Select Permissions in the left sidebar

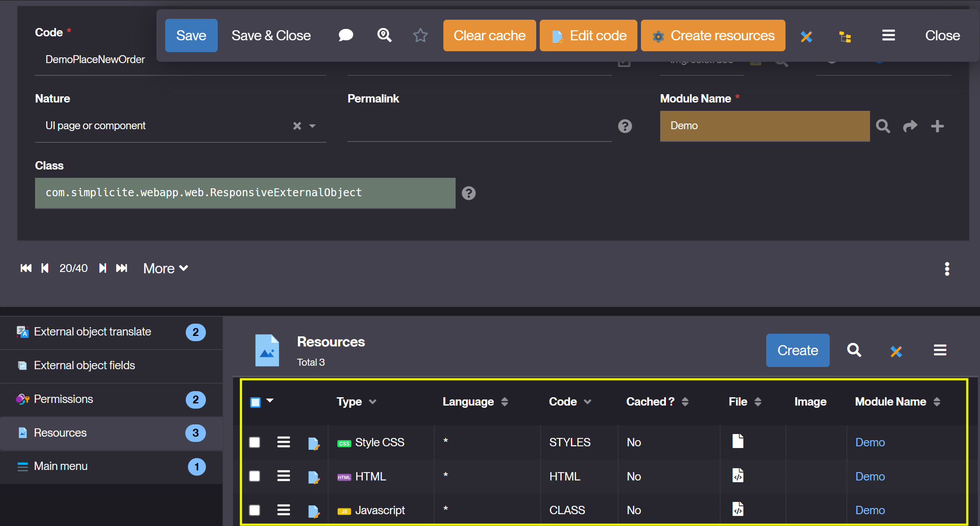[x=64, y=399]
